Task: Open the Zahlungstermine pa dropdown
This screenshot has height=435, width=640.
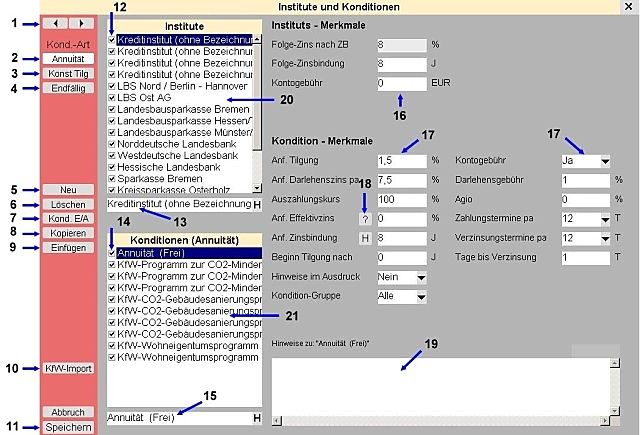Action: [x=605, y=220]
